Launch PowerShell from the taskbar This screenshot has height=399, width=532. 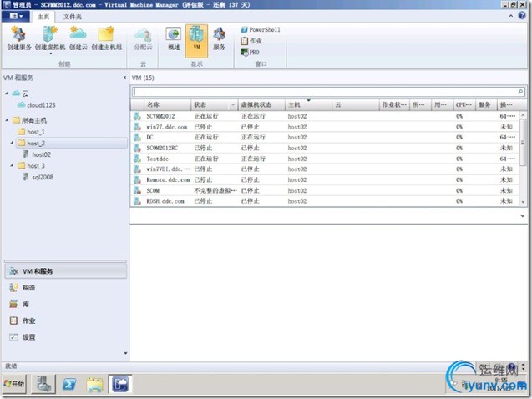tap(69, 384)
